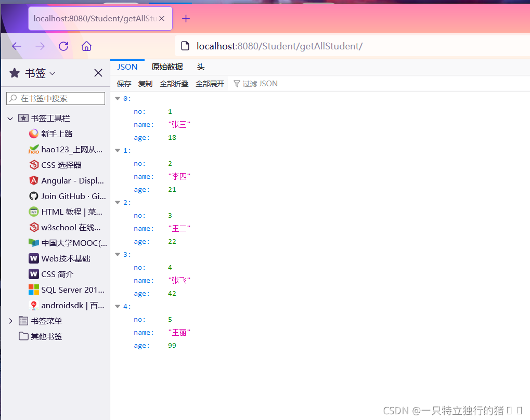This screenshot has width=530, height=420.
Task: Click the name value "李四"
Action: 179,177
